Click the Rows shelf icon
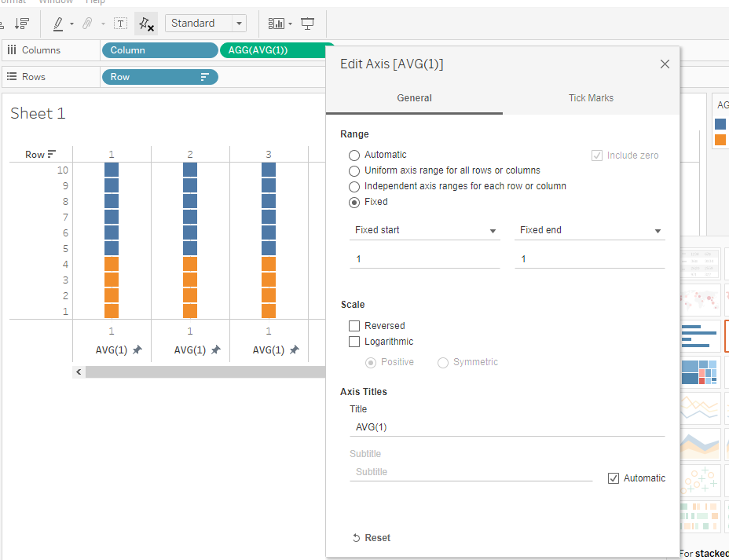Viewport: 729px width, 560px height. tap(12, 76)
